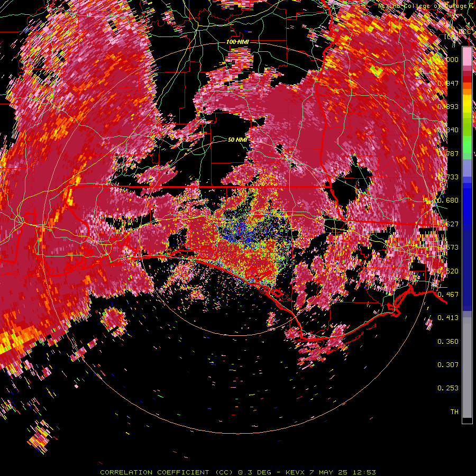The image size is (476, 476).
Task: Click the 0.787 legend value
Action: tap(448, 153)
